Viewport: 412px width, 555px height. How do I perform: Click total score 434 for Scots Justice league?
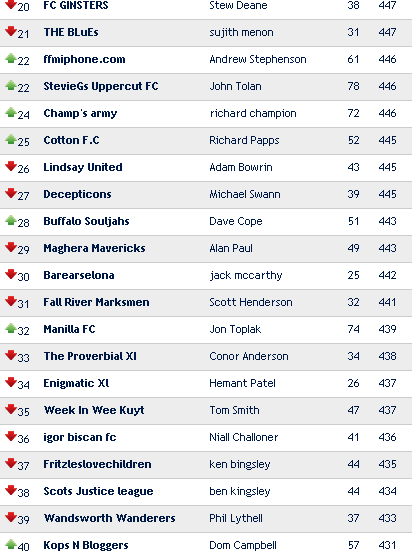point(387,491)
